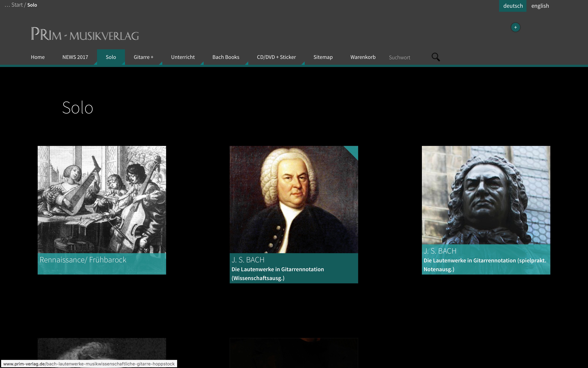Click the Rennaissance/ Frühbarock caption
The height and width of the screenshot is (368, 588).
[102, 264]
